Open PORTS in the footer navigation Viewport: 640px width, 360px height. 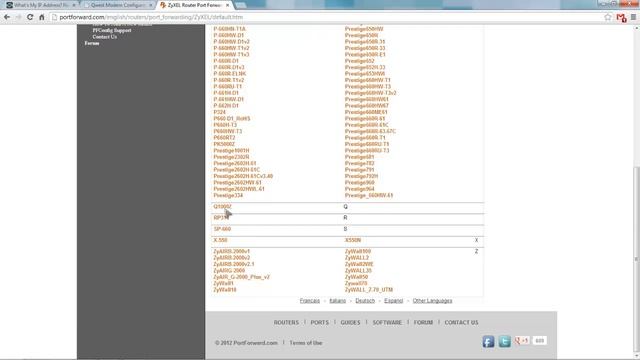coord(320,322)
